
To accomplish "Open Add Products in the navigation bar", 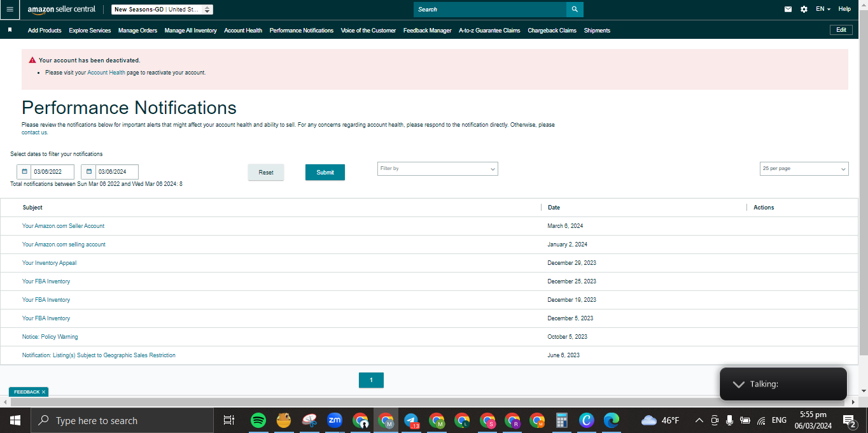I will 45,31.
